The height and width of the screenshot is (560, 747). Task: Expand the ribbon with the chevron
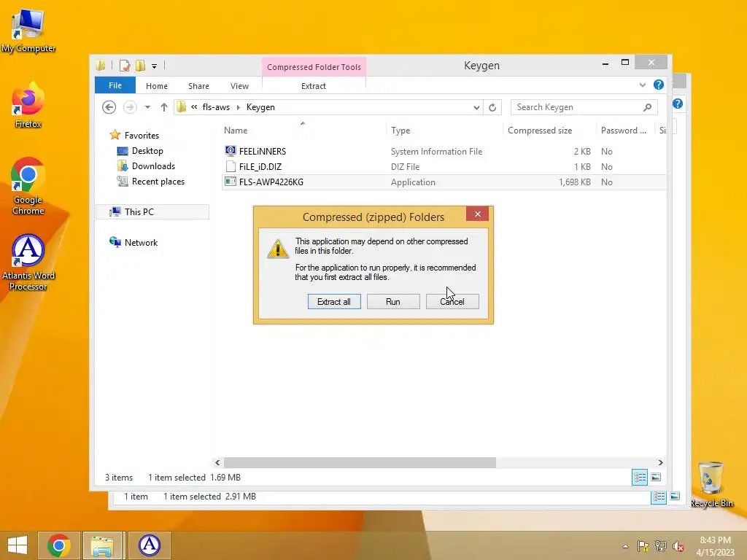(x=642, y=85)
